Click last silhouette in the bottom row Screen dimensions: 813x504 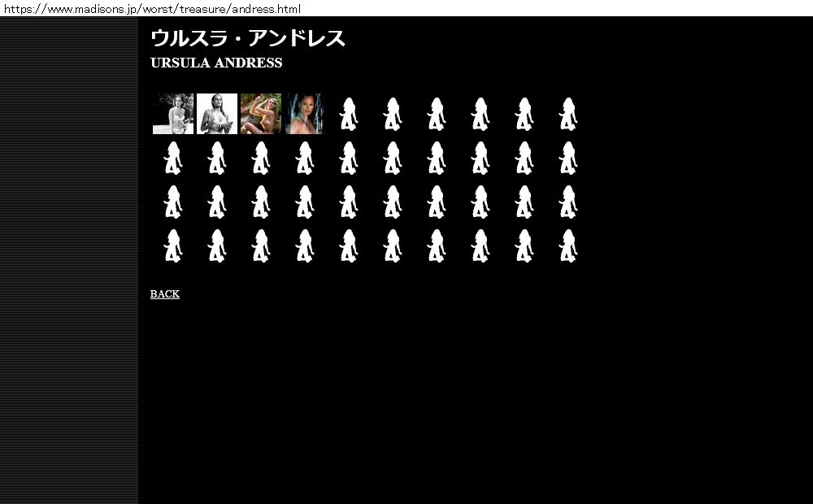[x=568, y=246]
